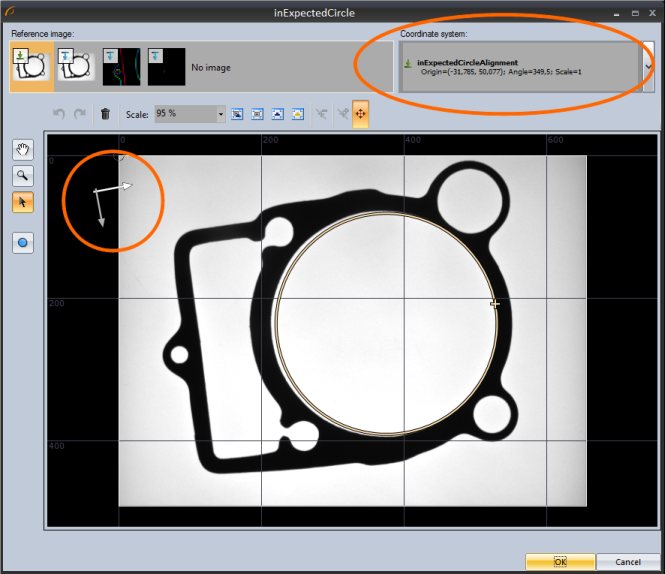Click the first zoom-fit icon after Scale
The width and height of the screenshot is (665, 574).
tap(238, 114)
